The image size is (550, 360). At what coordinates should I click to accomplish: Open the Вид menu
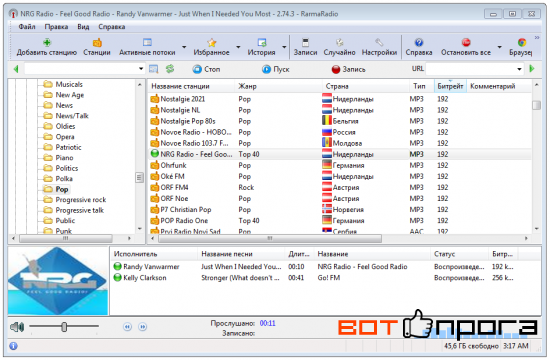pyautogui.click(x=83, y=27)
